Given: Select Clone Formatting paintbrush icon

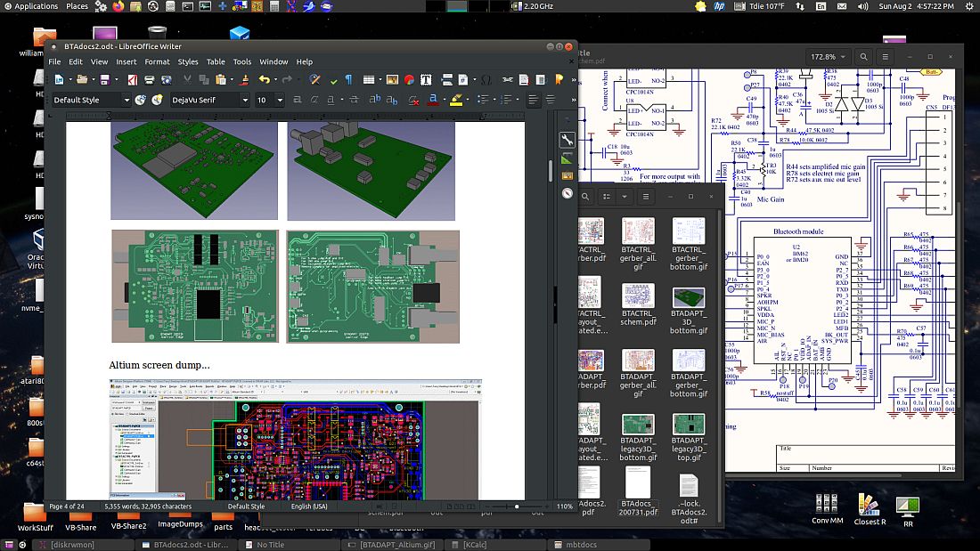Looking at the screenshot, I should [x=244, y=79].
